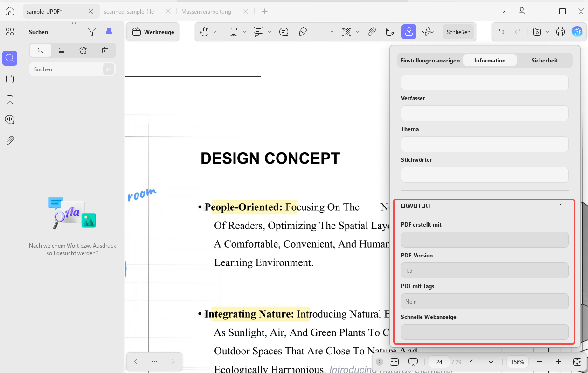The width and height of the screenshot is (588, 373).
Task: Expand the text markup dropdown arrow
Action: 244,32
